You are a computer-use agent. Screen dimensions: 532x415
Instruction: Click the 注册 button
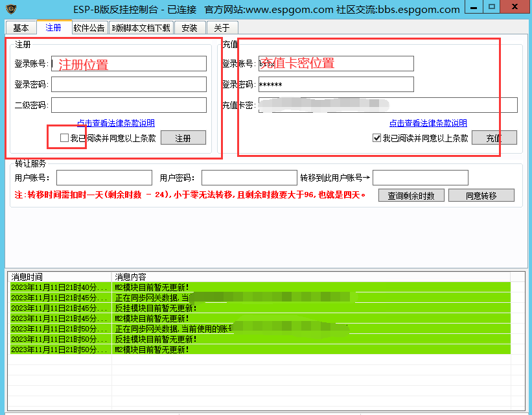pos(183,138)
